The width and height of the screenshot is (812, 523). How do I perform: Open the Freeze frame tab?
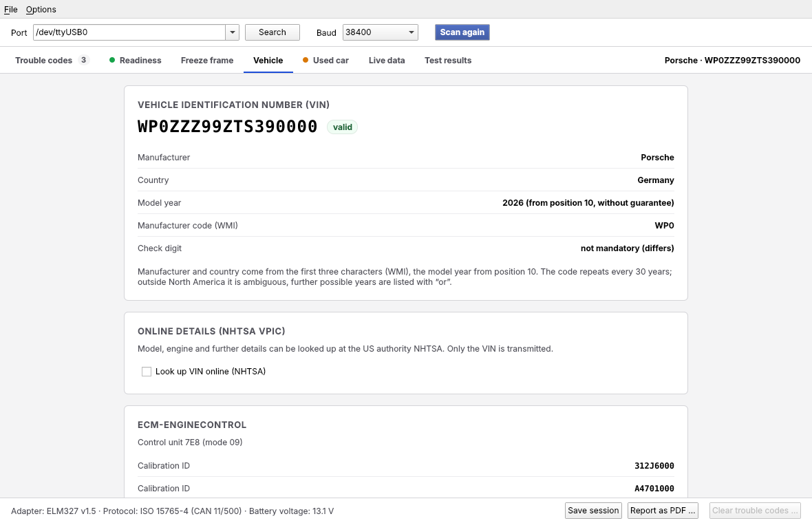[207, 60]
